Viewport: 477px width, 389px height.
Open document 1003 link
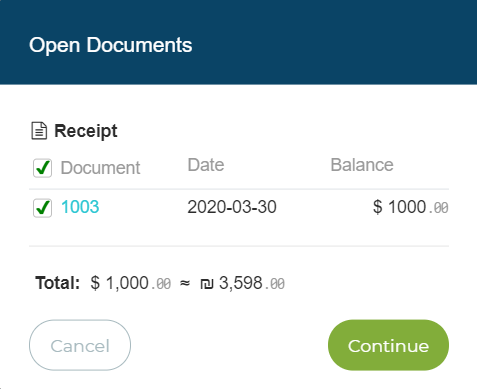tap(80, 207)
